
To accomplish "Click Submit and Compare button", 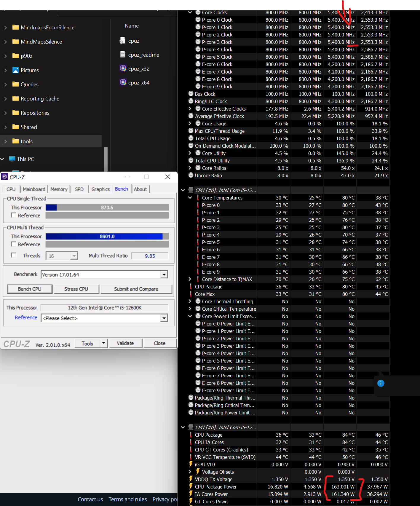I will click(x=136, y=289).
